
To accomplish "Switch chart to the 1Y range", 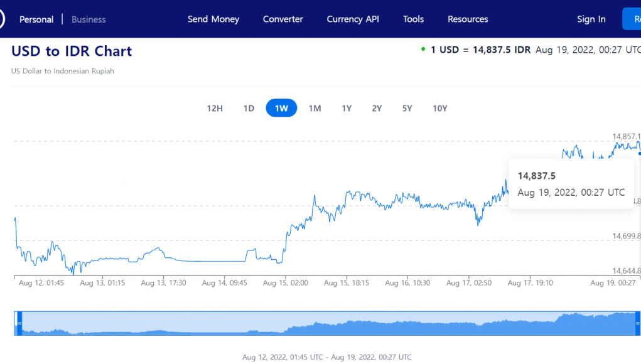I will (347, 108).
